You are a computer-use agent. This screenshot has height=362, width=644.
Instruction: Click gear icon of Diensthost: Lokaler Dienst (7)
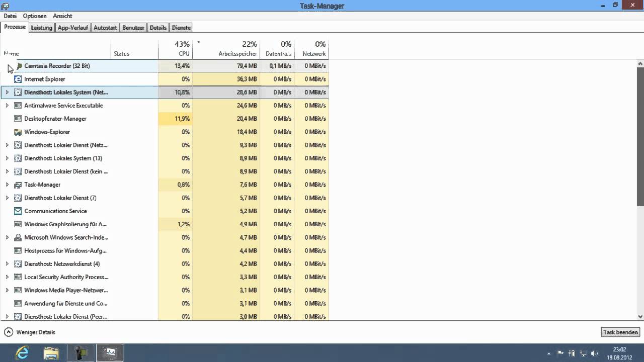coord(18,198)
